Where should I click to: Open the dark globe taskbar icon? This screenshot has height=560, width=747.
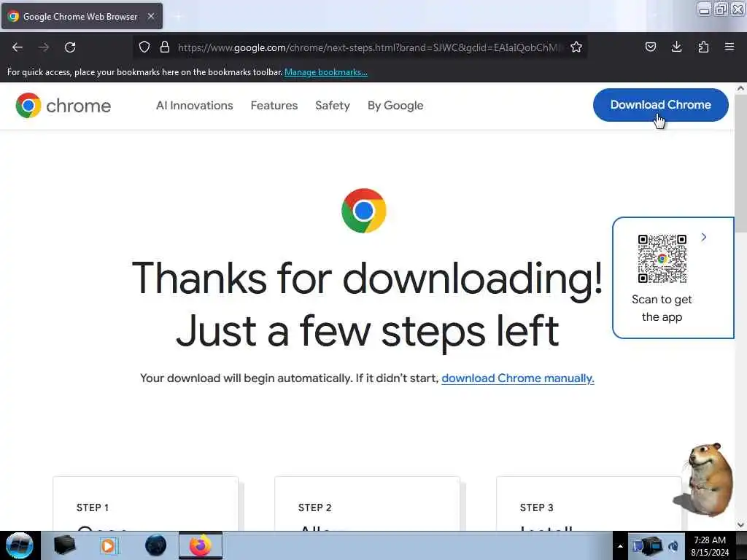155,545
